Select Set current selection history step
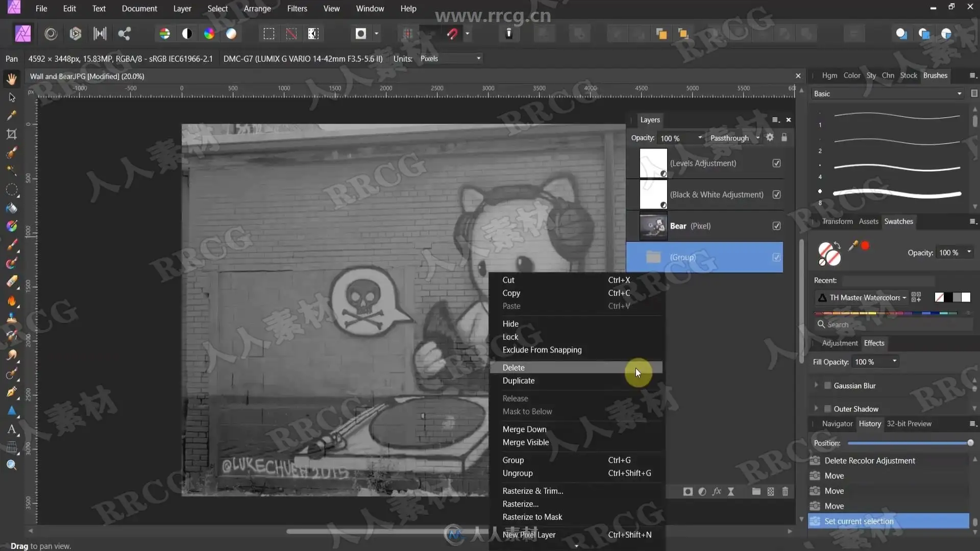 pos(888,521)
